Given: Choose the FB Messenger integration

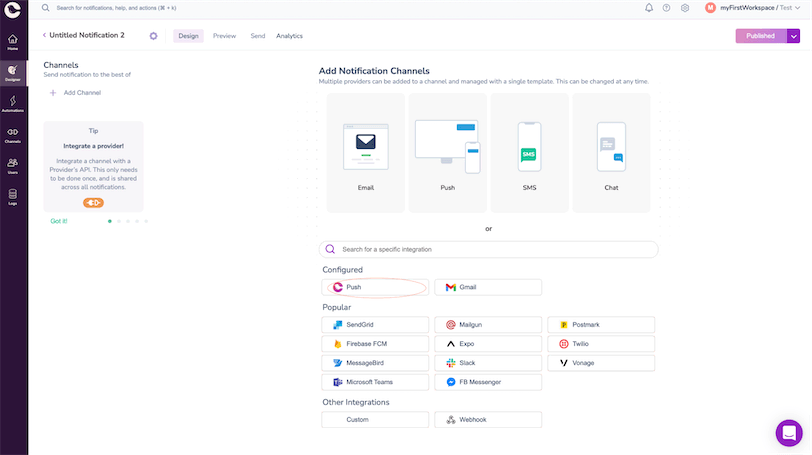Looking at the screenshot, I should click(488, 382).
